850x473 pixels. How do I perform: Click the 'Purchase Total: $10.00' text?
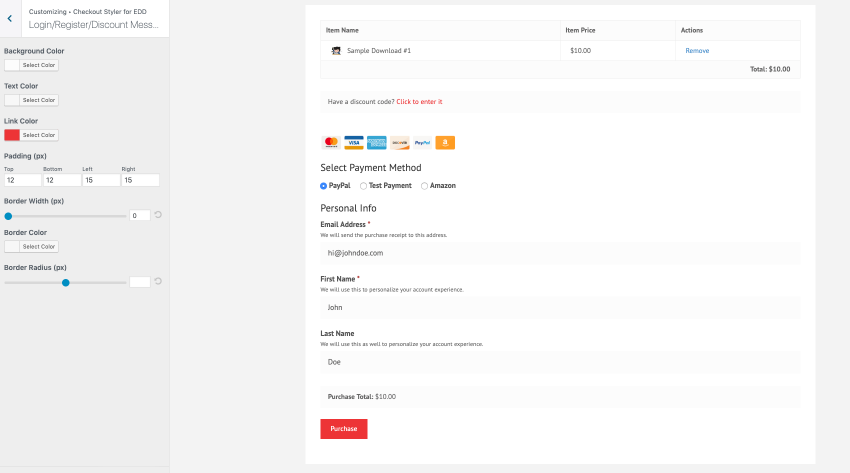(362, 397)
